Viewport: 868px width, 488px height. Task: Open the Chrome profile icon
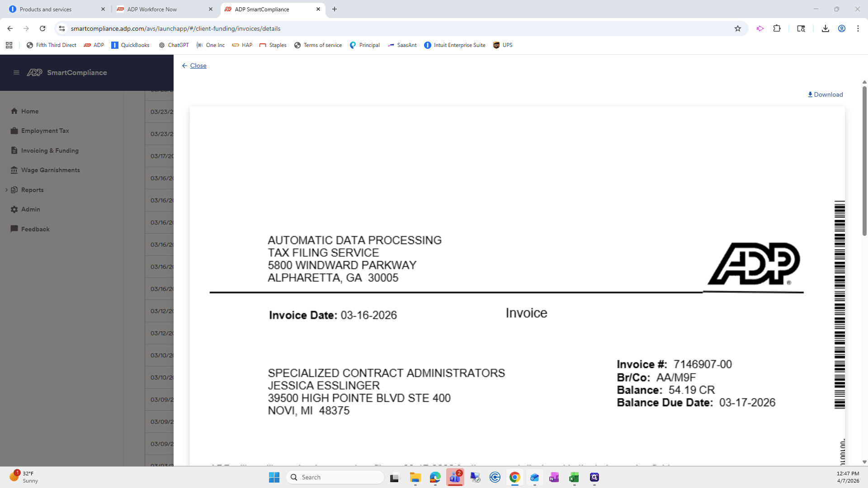coord(842,28)
